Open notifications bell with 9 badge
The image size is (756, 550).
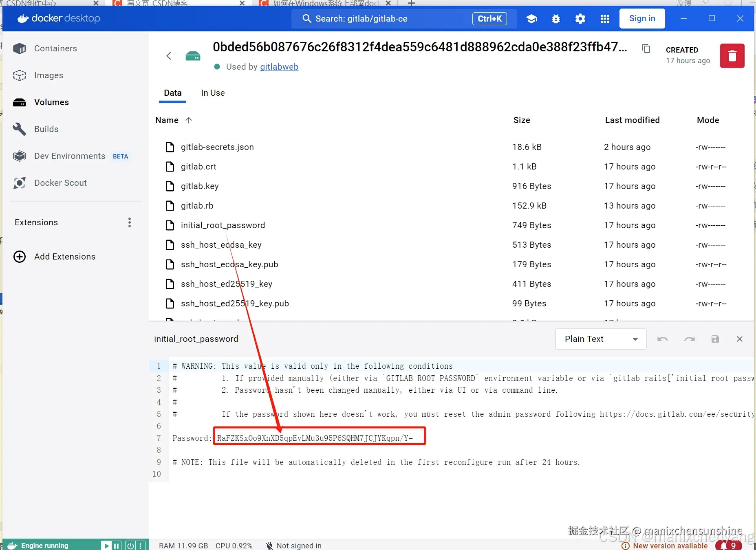click(729, 546)
